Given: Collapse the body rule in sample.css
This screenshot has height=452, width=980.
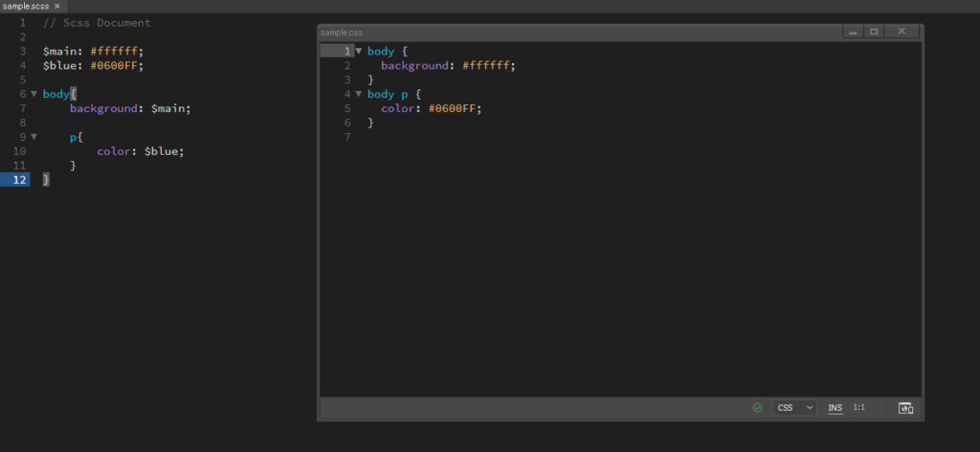Looking at the screenshot, I should (359, 51).
